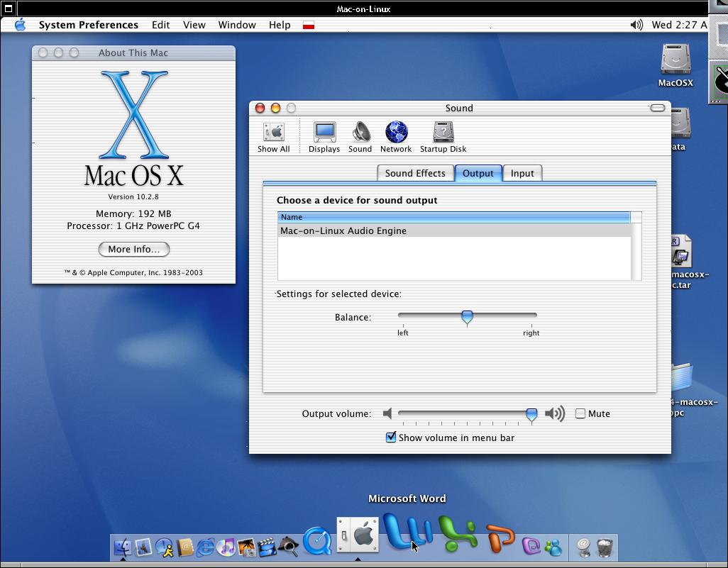
Task: Open Address Book in the dock
Action: point(184,547)
